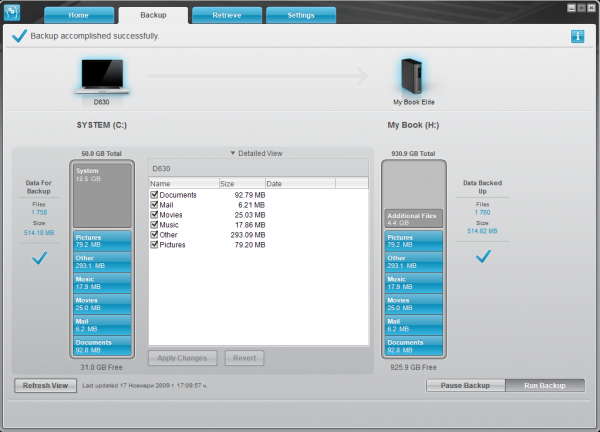Click the Last updated timestamp text

[x=145, y=385]
